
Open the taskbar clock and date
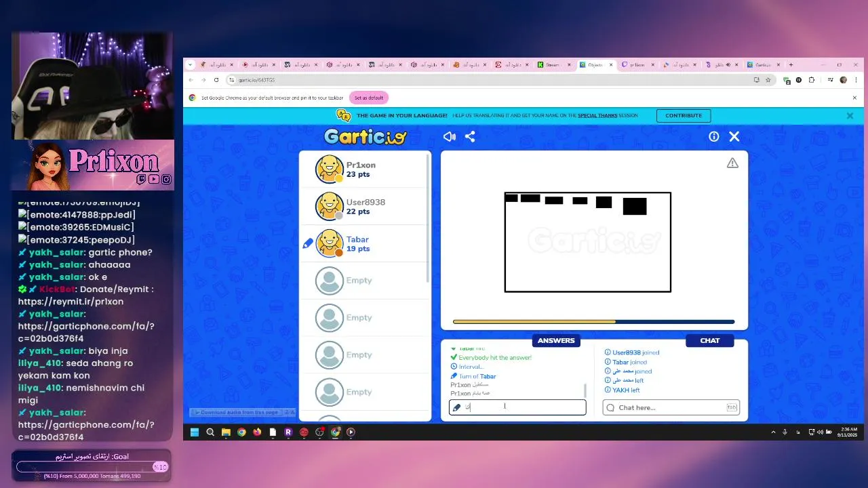pos(847,432)
